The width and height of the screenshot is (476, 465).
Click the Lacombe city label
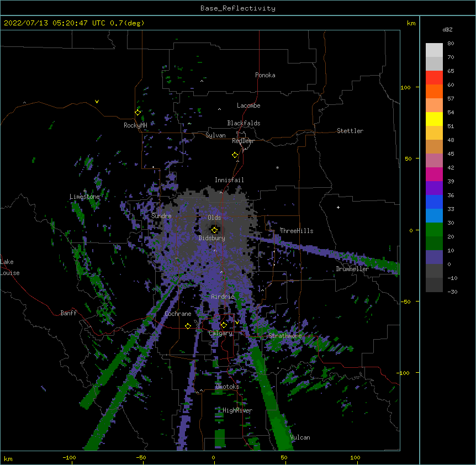[x=248, y=105]
